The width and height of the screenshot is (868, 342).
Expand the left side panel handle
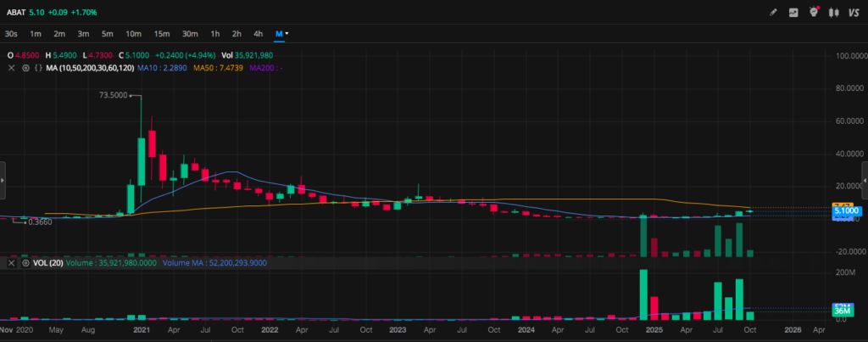[3, 181]
